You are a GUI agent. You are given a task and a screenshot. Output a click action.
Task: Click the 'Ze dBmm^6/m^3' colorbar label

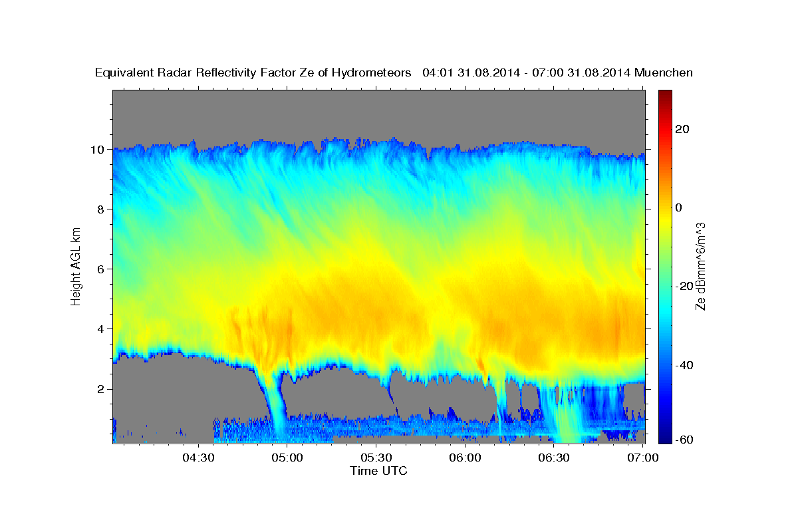coord(700,266)
